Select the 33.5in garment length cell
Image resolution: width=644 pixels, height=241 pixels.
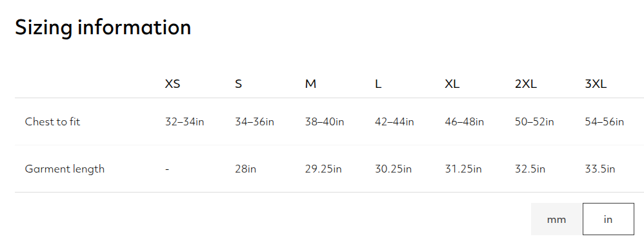pyautogui.click(x=599, y=169)
